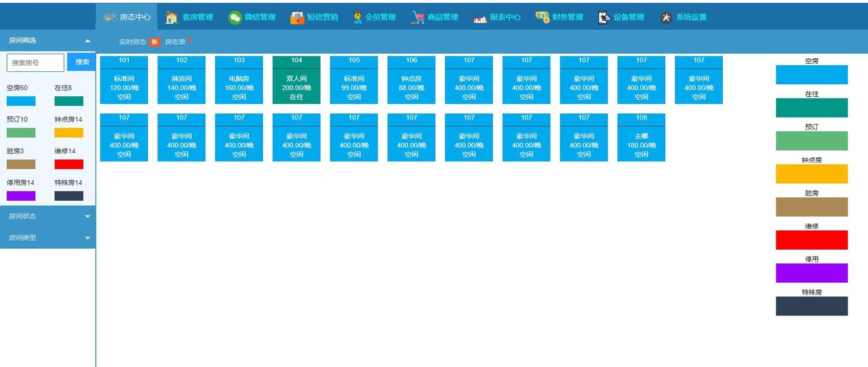The image size is (868, 367).
Task: Focus the 搜索房号 input field
Action: [x=35, y=62]
